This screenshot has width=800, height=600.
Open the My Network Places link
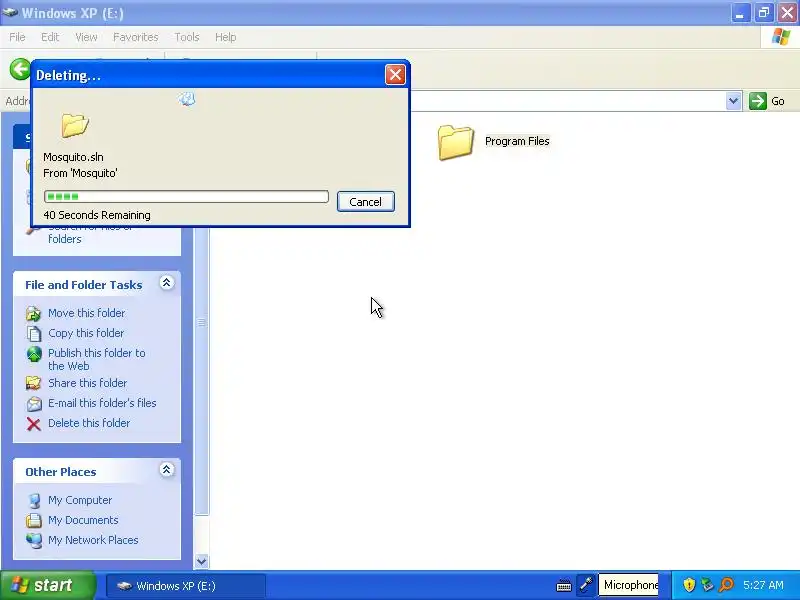pyautogui.click(x=93, y=540)
